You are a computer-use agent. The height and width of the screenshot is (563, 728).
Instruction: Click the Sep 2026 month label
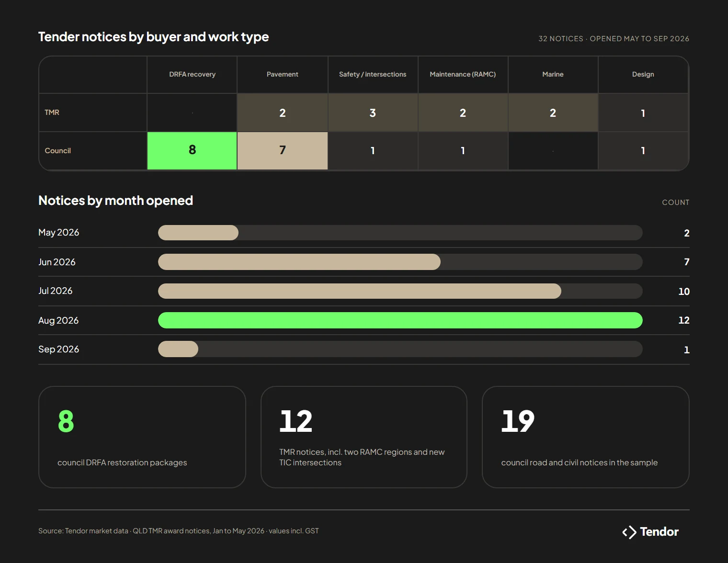[x=59, y=349]
